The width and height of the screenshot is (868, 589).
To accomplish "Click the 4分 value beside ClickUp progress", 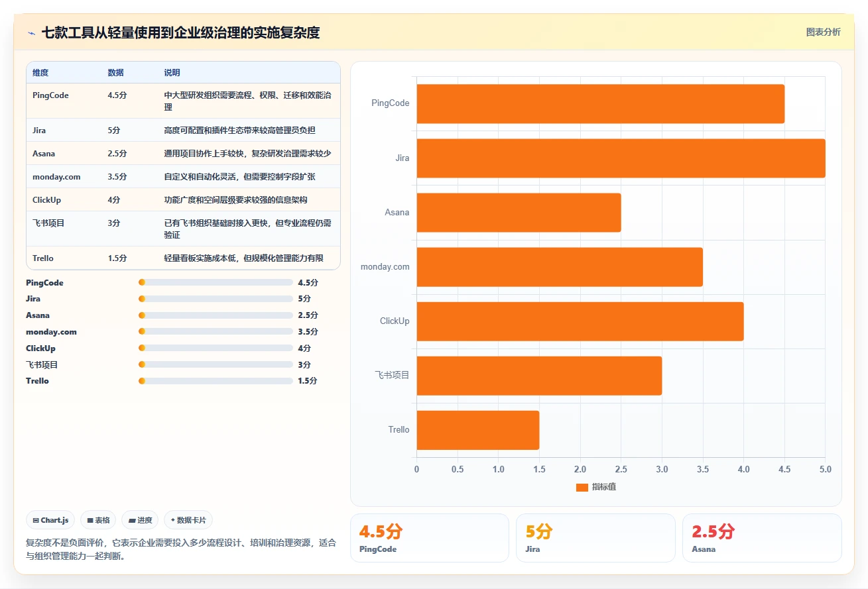I will tap(304, 348).
